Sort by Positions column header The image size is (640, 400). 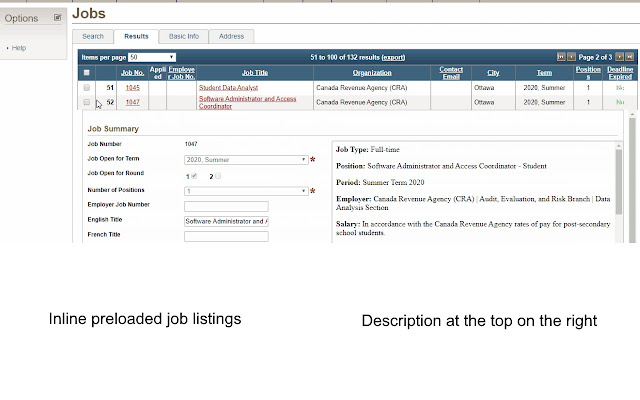588,73
